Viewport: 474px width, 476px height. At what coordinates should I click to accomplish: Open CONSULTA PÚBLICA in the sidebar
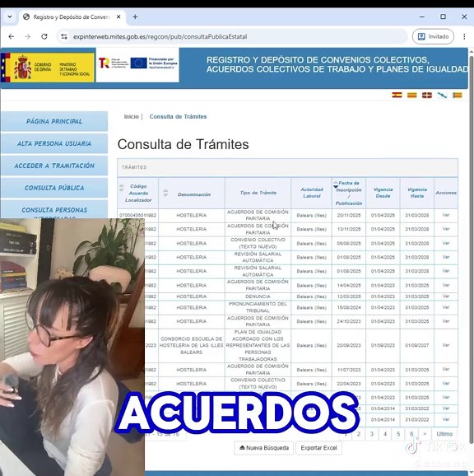(54, 188)
